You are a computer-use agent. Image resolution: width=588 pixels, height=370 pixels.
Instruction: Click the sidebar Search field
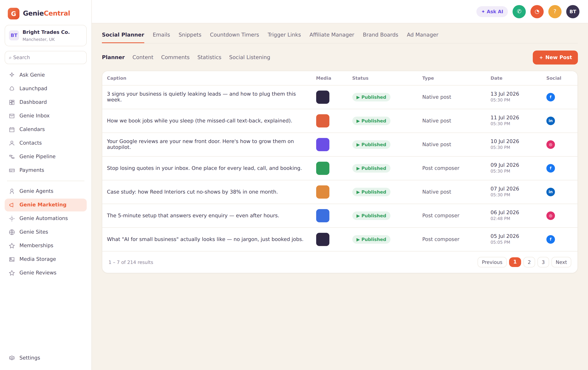pos(46,57)
